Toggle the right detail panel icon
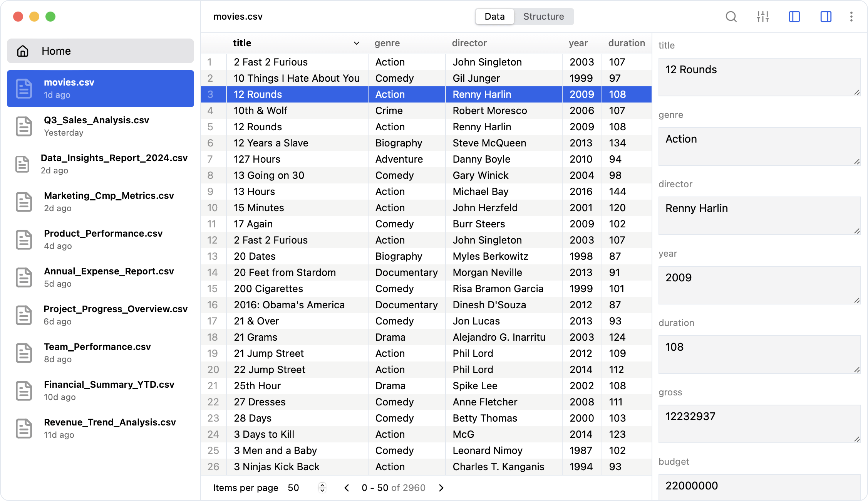The width and height of the screenshot is (868, 501). click(x=826, y=17)
